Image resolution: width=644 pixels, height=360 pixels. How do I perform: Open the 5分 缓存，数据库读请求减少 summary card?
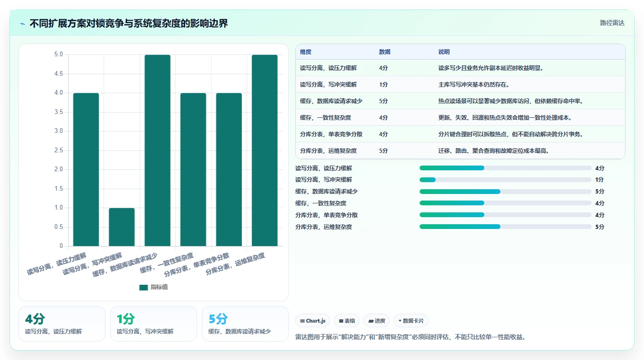click(245, 324)
